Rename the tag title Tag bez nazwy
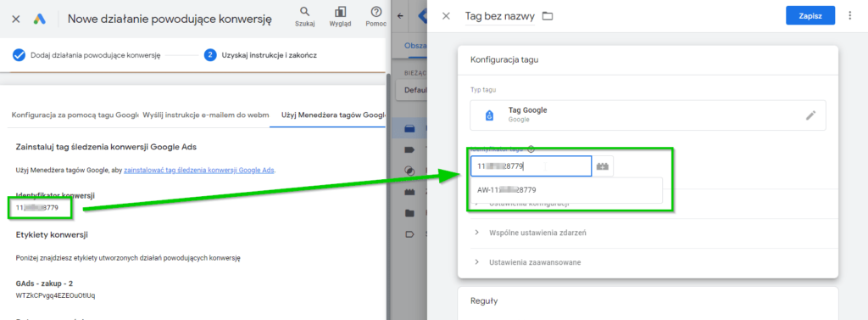This screenshot has height=320, width=868. tap(500, 16)
